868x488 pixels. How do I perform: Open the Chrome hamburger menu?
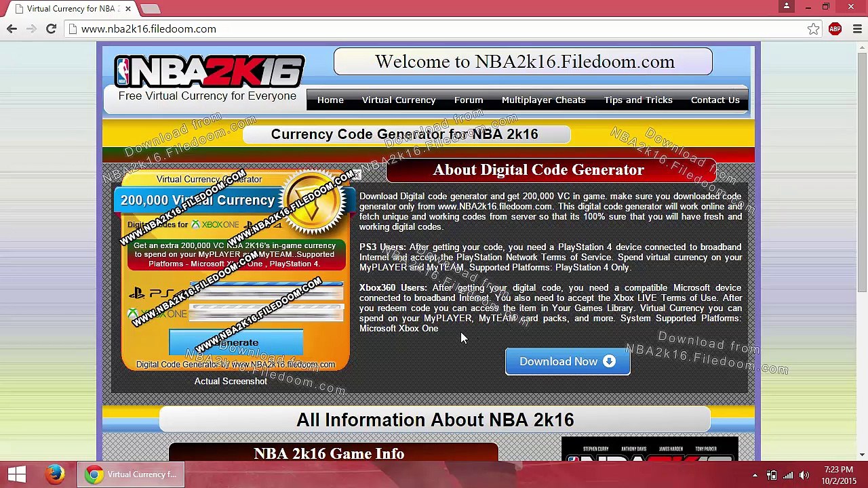[x=857, y=28]
